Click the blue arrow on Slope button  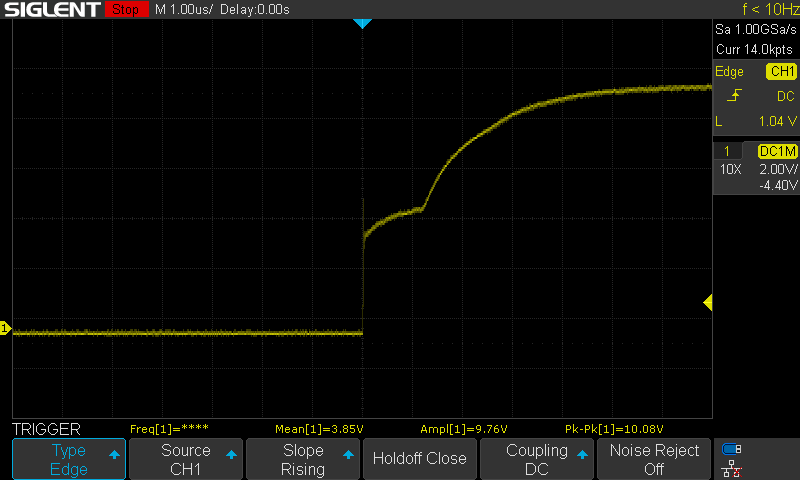[x=348, y=454]
